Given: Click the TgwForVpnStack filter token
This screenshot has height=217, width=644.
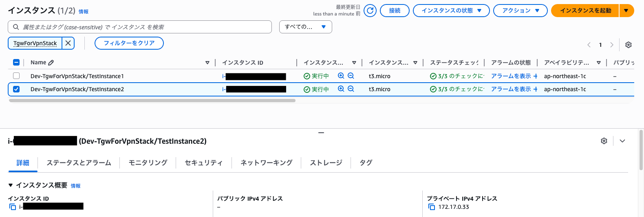Looking at the screenshot, I should point(35,43).
